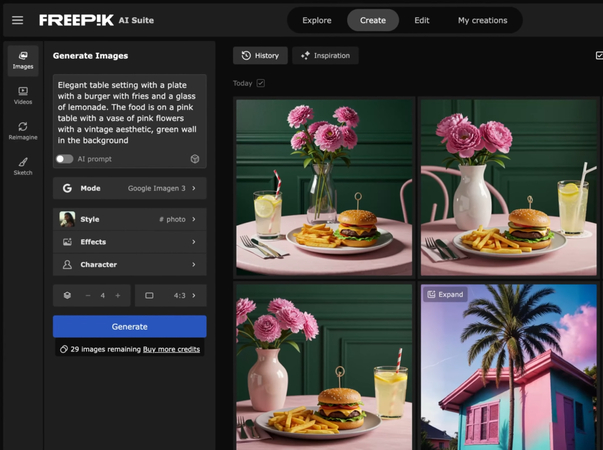Click the image count stack icon
Screen dimensions: 603x450
tap(67, 295)
